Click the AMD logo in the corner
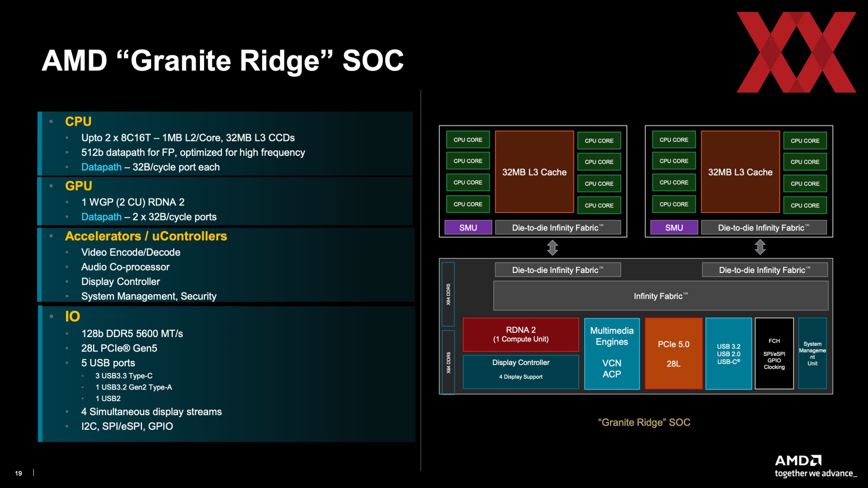 pyautogui.click(x=798, y=460)
